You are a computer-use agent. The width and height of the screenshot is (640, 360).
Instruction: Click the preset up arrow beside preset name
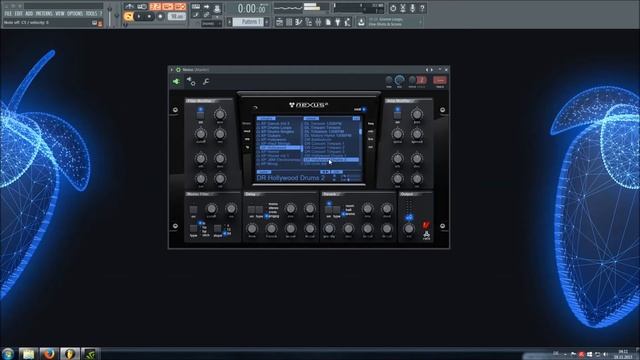(334, 176)
